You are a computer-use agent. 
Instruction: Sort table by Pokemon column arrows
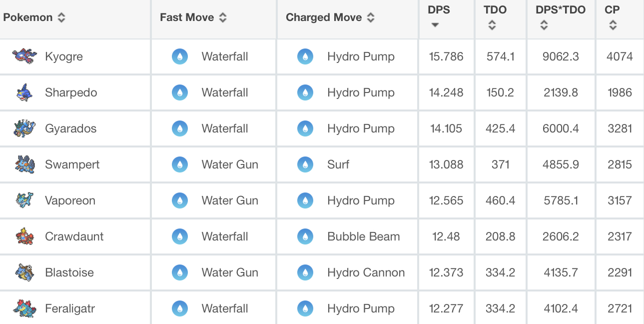point(61,17)
